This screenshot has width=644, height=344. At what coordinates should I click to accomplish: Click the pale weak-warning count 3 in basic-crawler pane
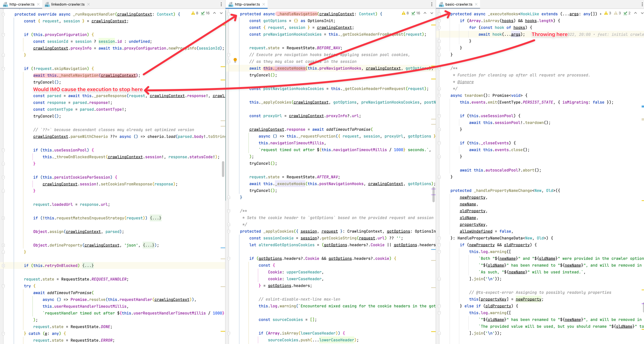click(x=617, y=13)
